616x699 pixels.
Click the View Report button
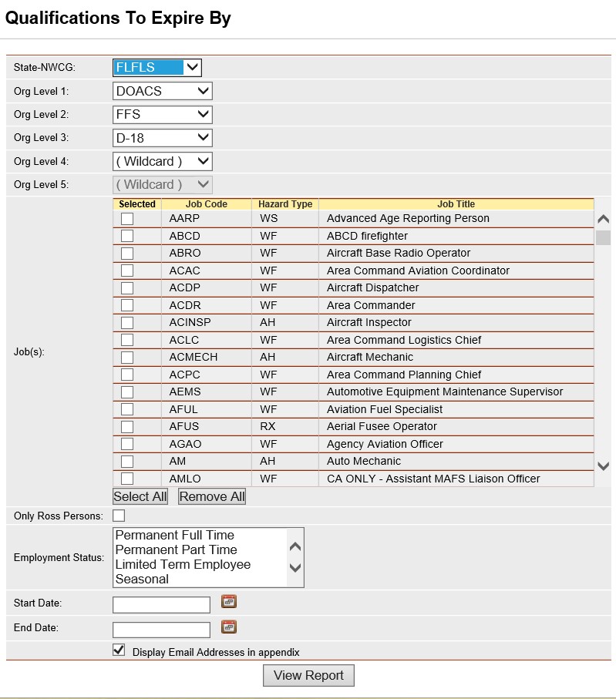(308, 675)
